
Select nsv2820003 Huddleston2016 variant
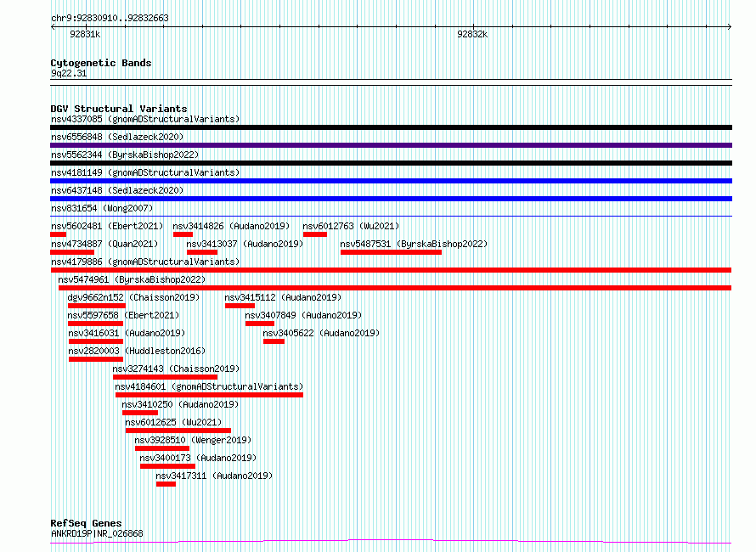[x=137, y=351]
